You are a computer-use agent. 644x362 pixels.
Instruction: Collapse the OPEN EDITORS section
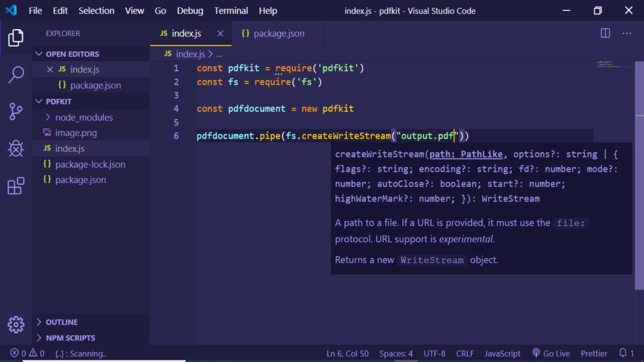coord(72,54)
